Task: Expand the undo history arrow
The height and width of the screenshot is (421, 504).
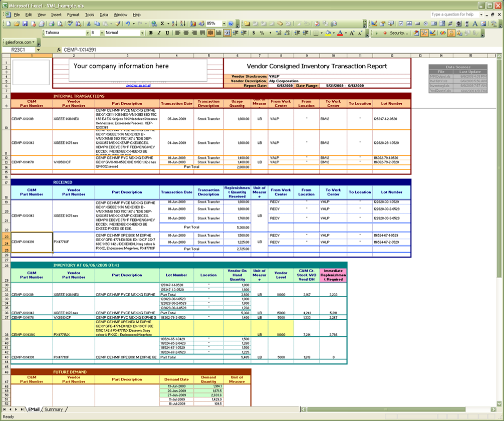Action: 133,24
